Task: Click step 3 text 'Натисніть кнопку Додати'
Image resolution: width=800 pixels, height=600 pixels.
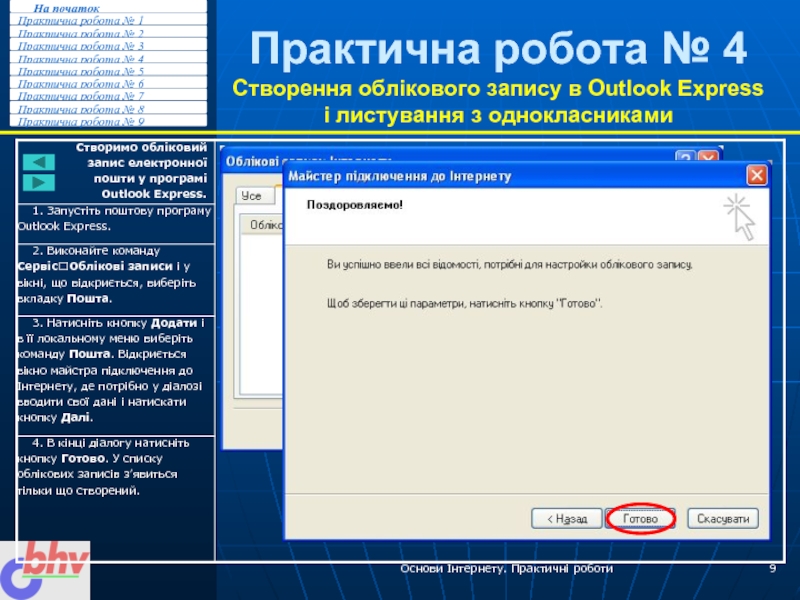Action: [x=121, y=323]
